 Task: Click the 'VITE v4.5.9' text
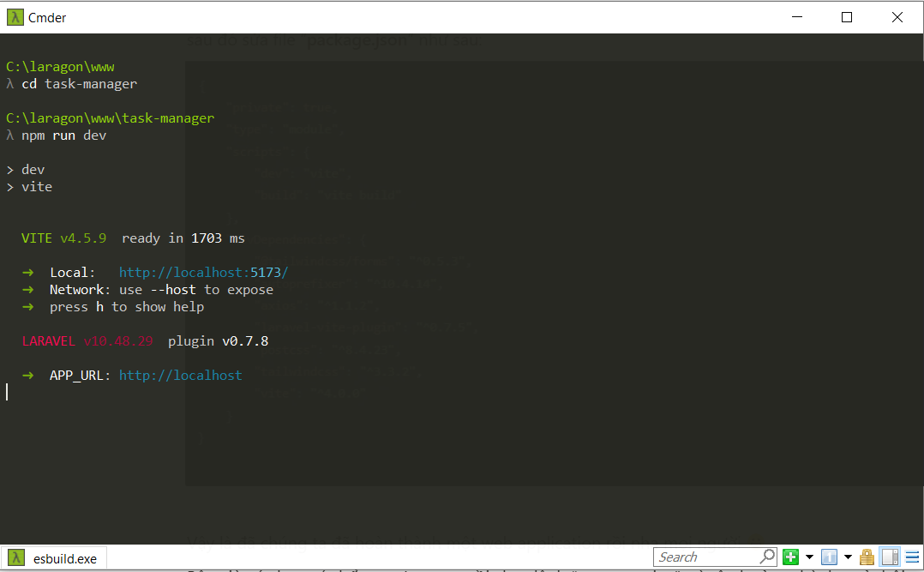coord(63,238)
